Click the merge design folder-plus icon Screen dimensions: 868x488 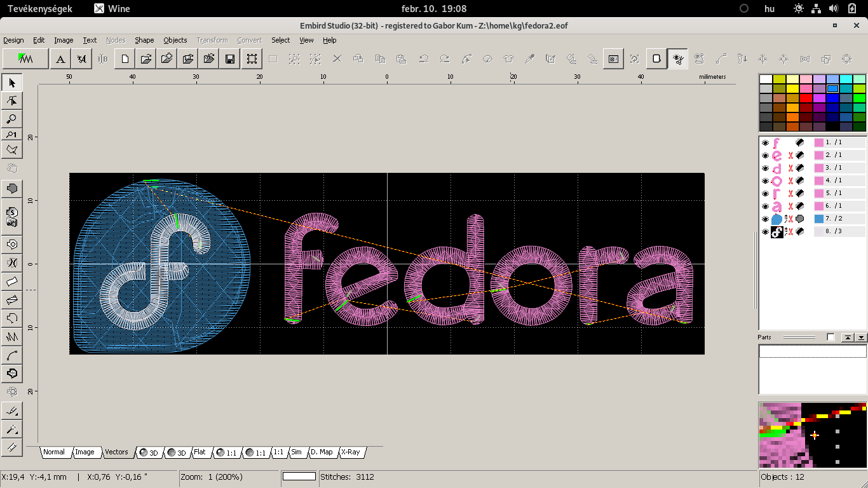167,59
